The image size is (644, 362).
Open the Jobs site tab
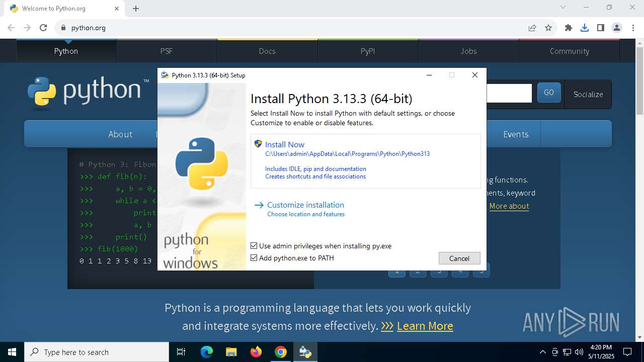468,51
